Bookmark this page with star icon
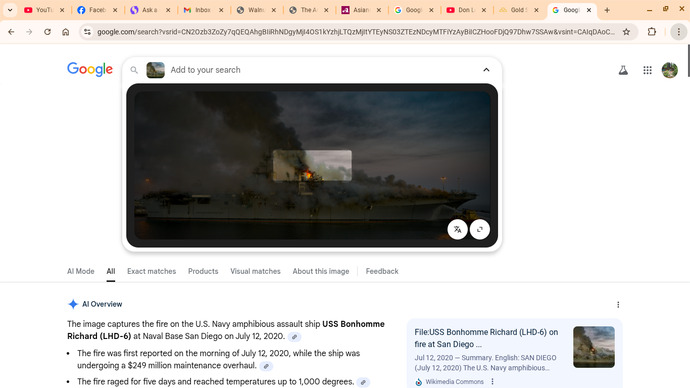 click(x=626, y=32)
